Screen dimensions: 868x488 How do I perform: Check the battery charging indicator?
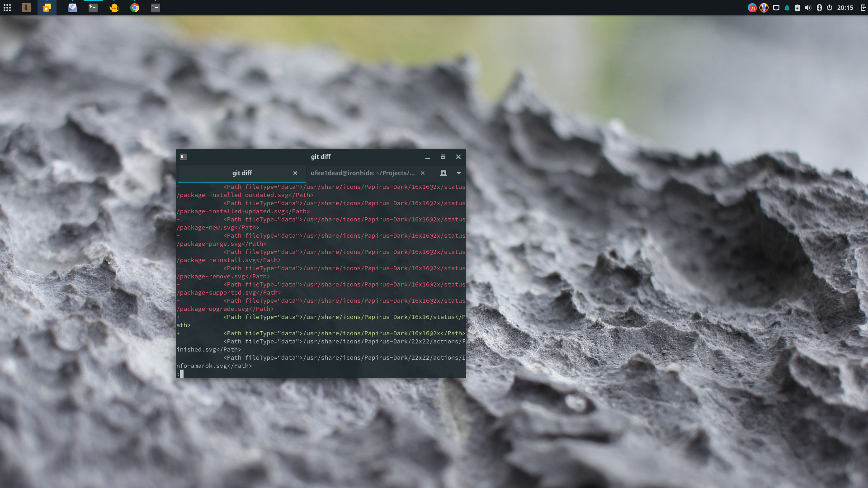(797, 8)
